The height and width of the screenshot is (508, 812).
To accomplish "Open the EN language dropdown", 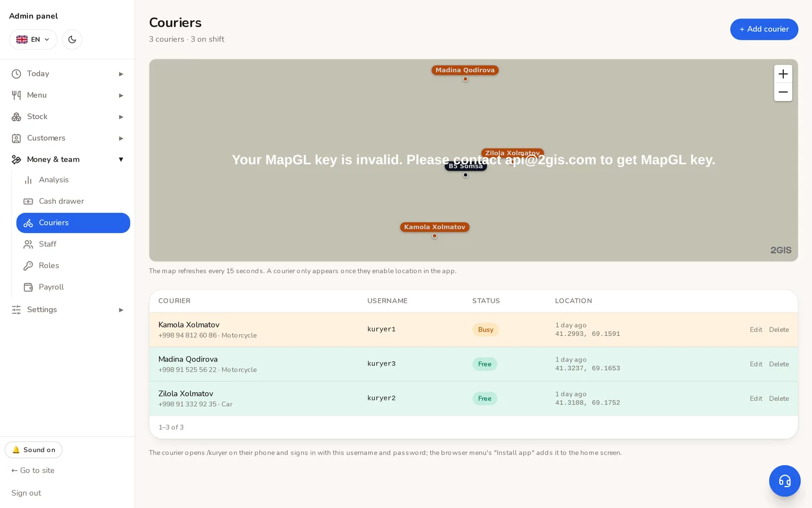I will (x=33, y=40).
